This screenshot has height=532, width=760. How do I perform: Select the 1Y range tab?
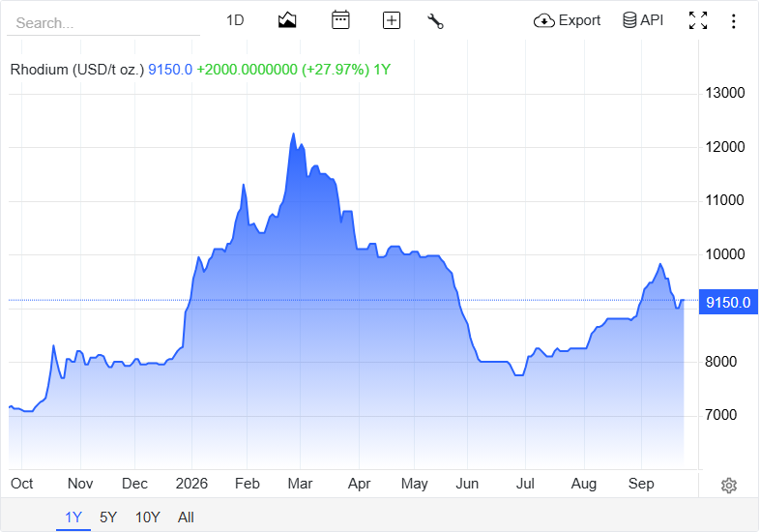click(73, 517)
